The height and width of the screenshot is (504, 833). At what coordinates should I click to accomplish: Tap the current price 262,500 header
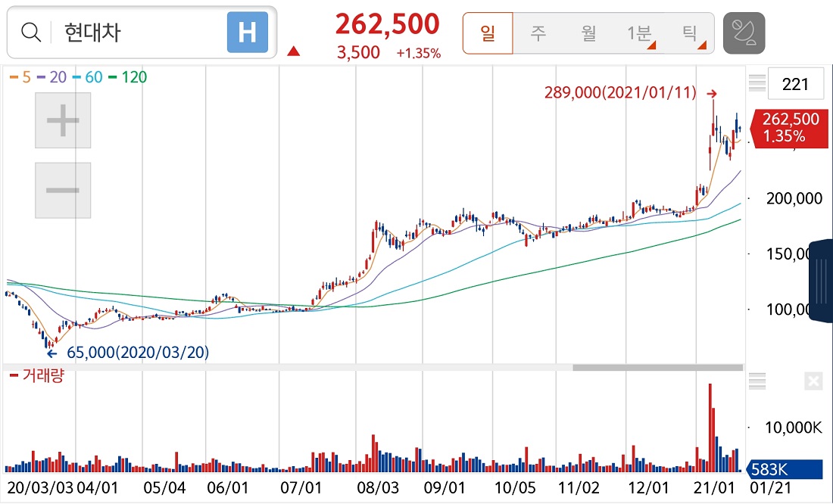(x=387, y=24)
